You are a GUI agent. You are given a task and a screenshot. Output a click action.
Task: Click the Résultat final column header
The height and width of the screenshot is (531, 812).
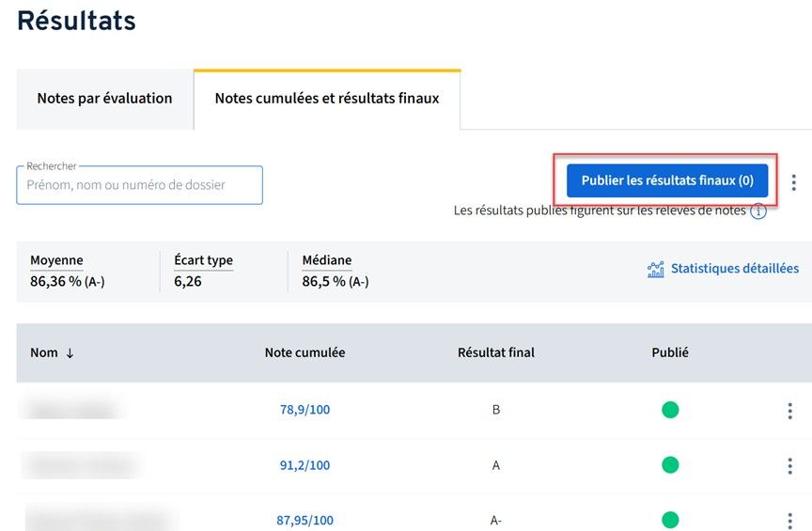[495, 352]
